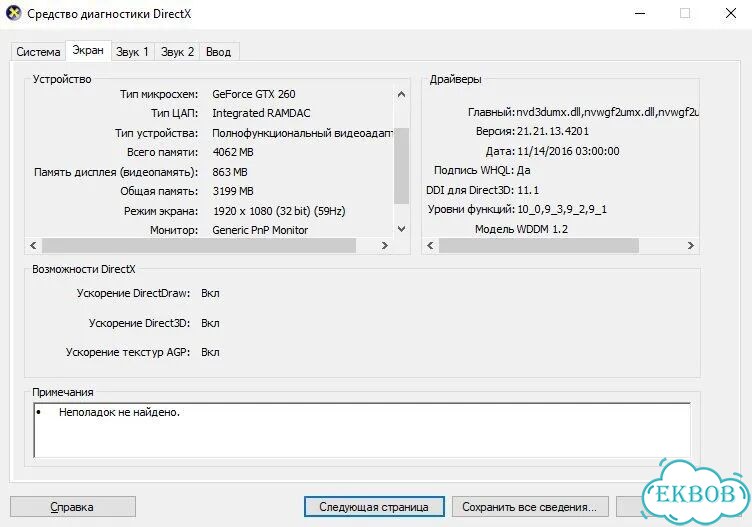
Task: Click Ускорение текстур AGP Вкл status
Action: tap(211, 352)
